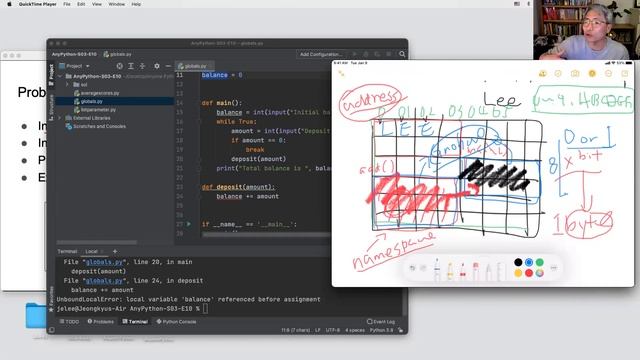Screen dimensions: 640x360
Task: Pick the black color swatch
Action: click(x=518, y=262)
